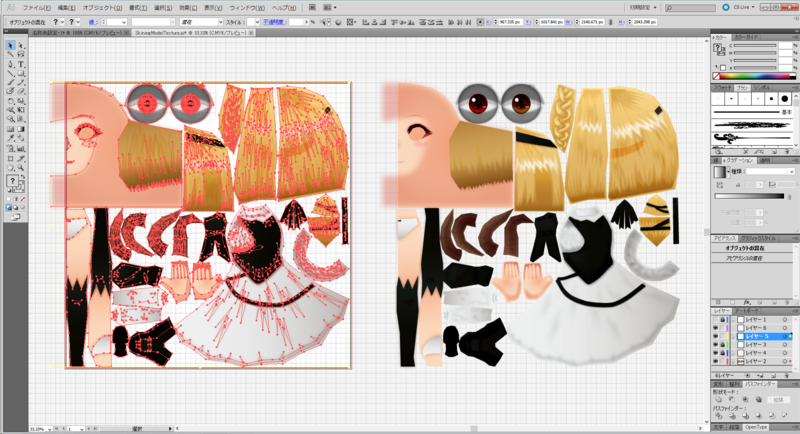Image resolution: width=800 pixels, height=434 pixels.
Task: Click the zoom level field showing 33.33%
Action: coord(40,429)
